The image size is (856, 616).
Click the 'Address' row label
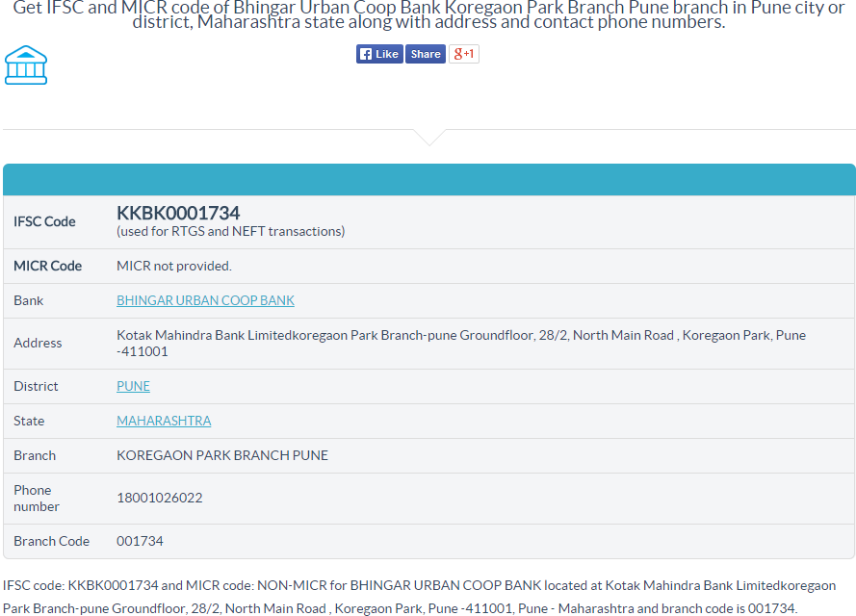(38, 343)
